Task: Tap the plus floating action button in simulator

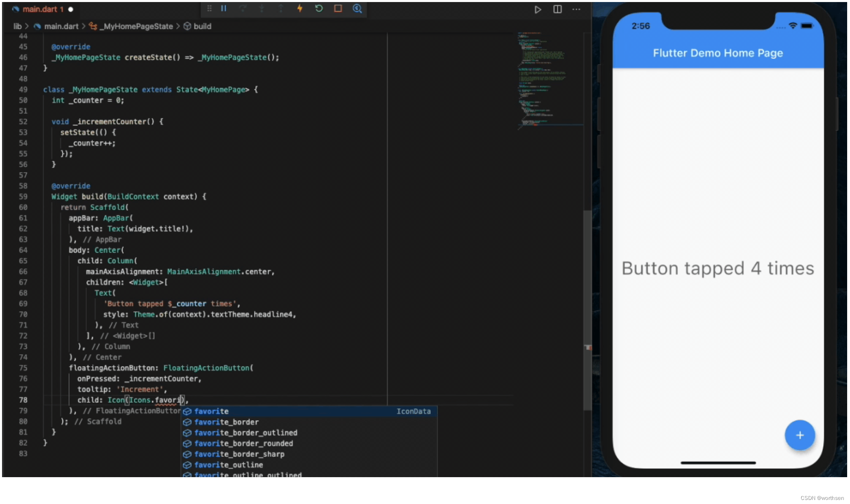Action: point(800,435)
